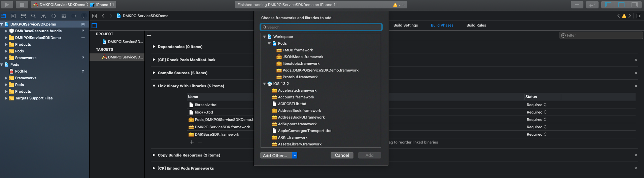The image size is (644, 178).
Task: Click the Library plus button
Action: point(577,5)
